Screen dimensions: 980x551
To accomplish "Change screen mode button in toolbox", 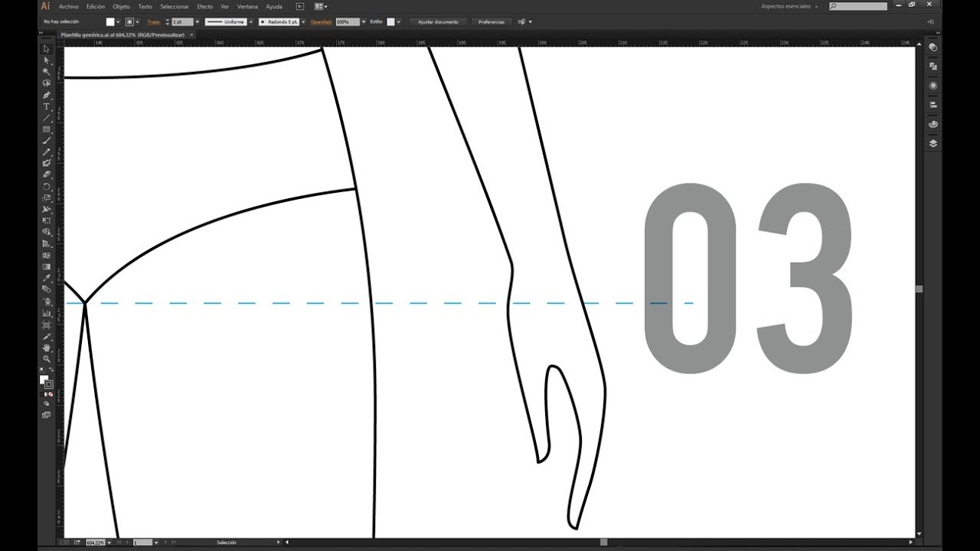I will pyautogui.click(x=46, y=415).
